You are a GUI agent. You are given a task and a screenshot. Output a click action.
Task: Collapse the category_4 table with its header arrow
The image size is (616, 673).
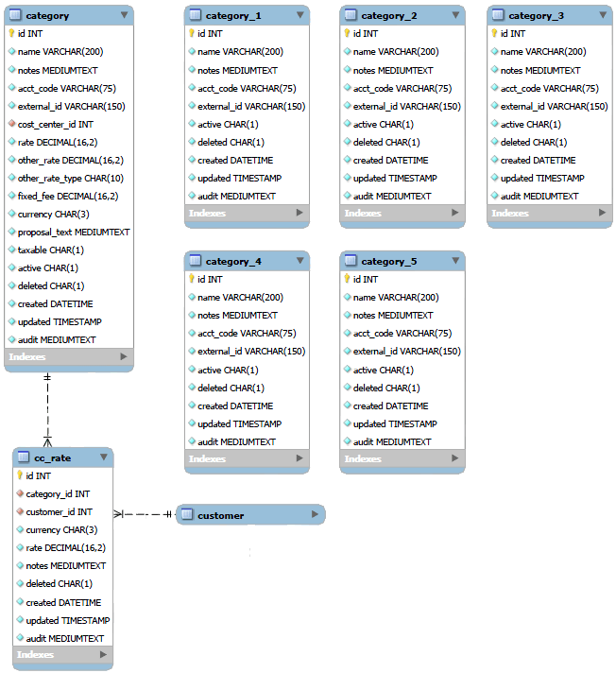coord(299,261)
